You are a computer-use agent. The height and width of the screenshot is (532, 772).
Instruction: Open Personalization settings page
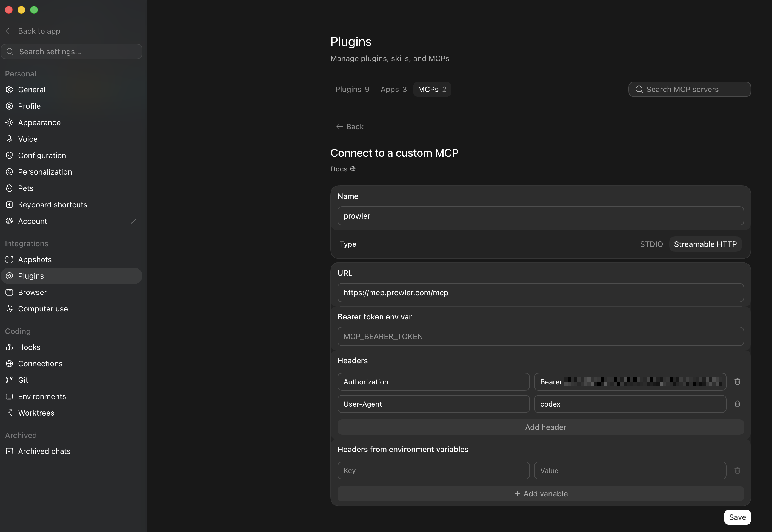72,172
